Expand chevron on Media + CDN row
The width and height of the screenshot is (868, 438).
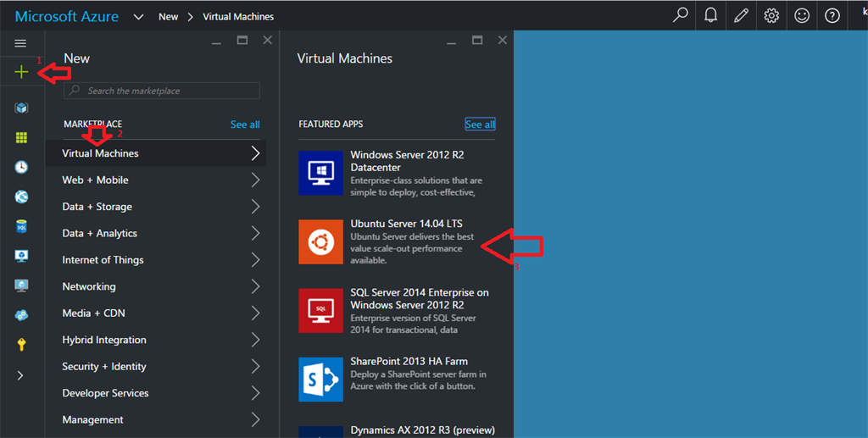[255, 313]
